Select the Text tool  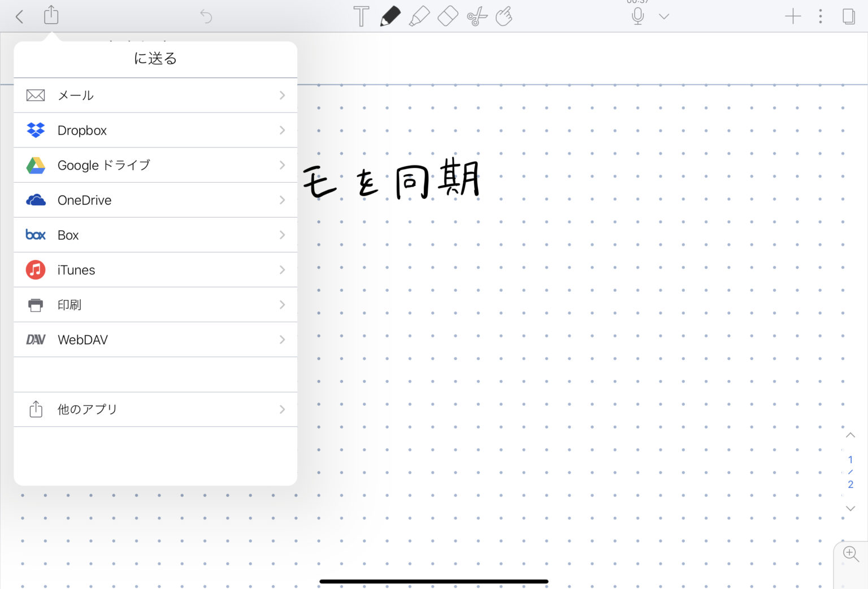tap(361, 16)
